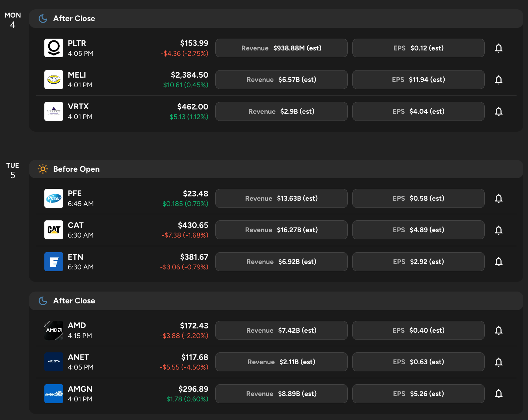Click the ANET share price $117.68
Screen dimensions: 528x420
195,357
